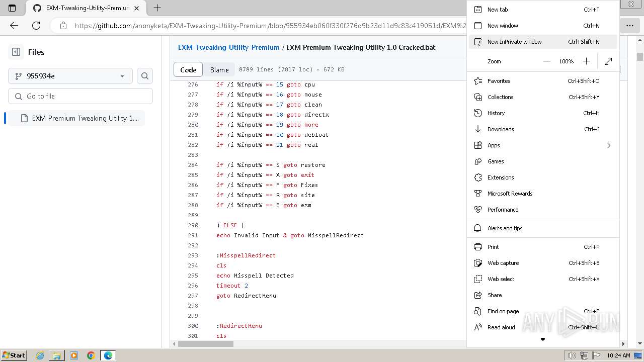Open Downloads from menu
The width and height of the screenshot is (644, 362).
(543, 129)
